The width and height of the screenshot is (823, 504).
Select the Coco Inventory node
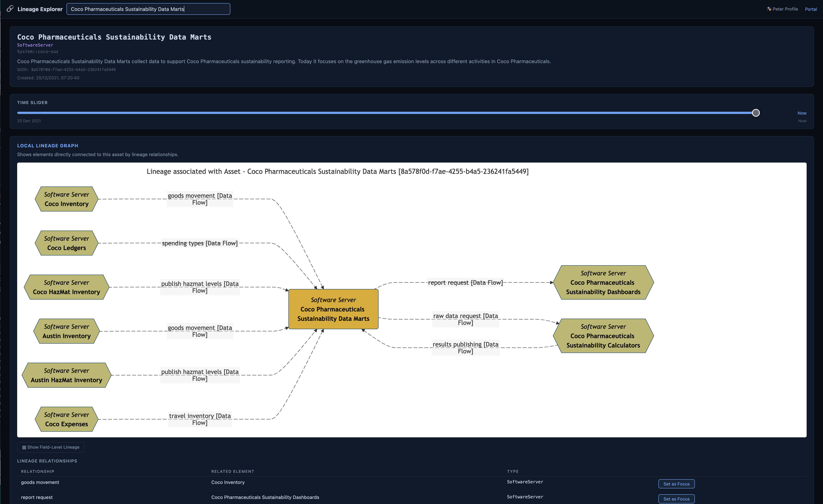click(67, 199)
